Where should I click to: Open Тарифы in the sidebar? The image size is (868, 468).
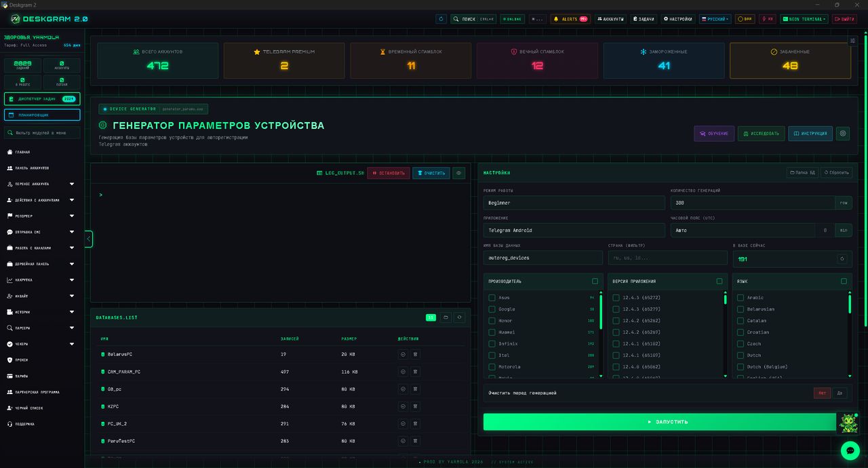pos(42,376)
